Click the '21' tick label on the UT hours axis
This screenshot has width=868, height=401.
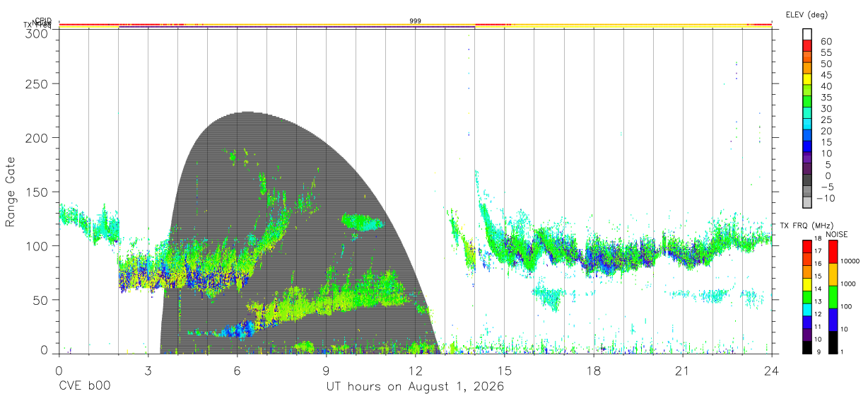coord(683,371)
